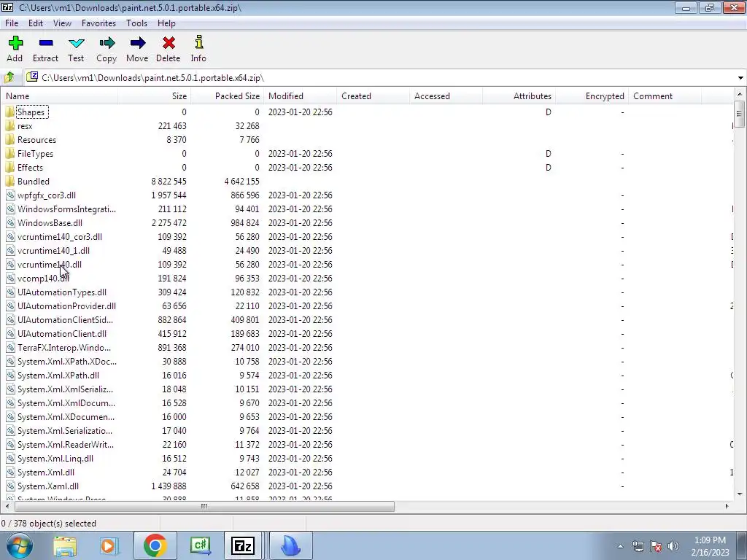
Task: Expand the address bar path dropdown
Action: (x=740, y=77)
